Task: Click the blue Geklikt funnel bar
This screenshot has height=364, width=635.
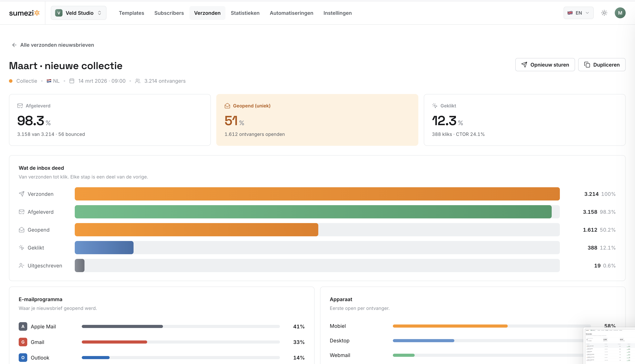Action: pyautogui.click(x=104, y=248)
